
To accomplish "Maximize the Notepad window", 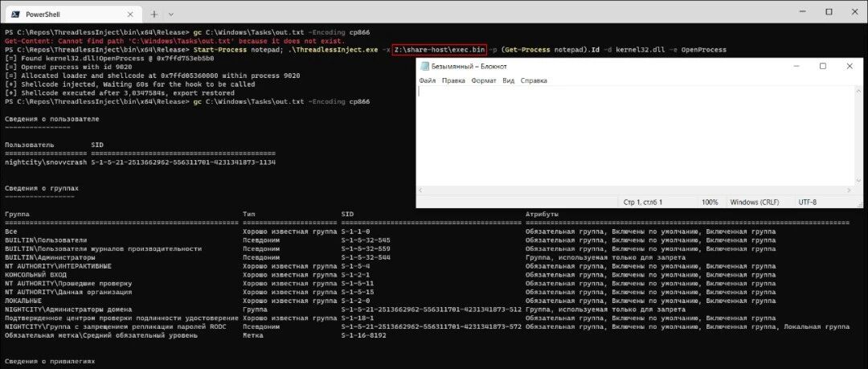I will (823, 66).
